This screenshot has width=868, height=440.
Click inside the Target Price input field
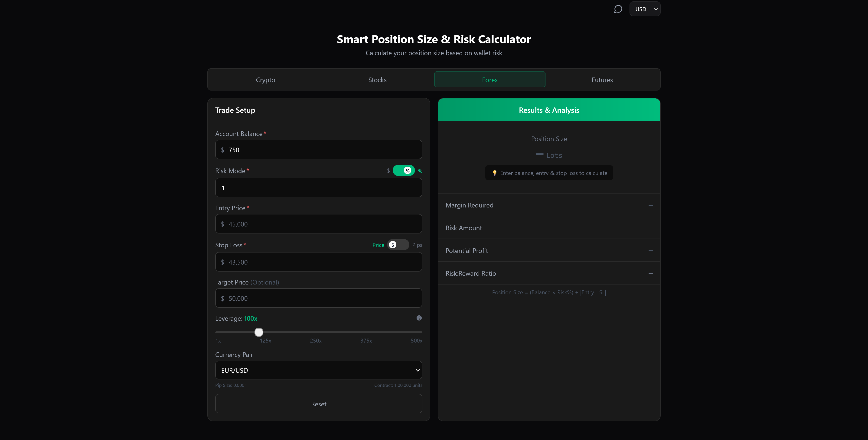(x=318, y=298)
